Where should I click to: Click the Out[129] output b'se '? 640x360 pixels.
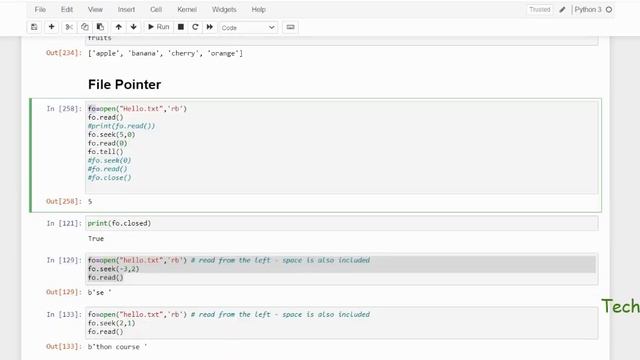pyautogui.click(x=100, y=292)
